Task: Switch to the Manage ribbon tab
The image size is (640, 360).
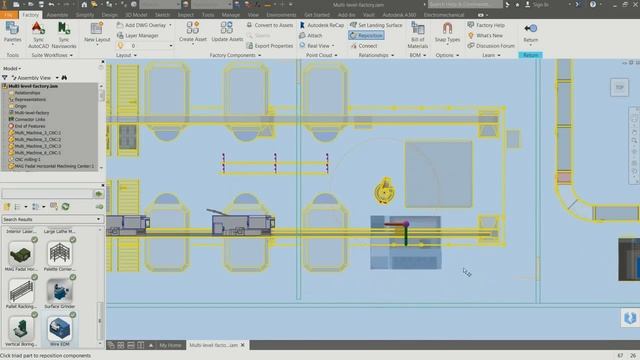Action: [x=231, y=15]
